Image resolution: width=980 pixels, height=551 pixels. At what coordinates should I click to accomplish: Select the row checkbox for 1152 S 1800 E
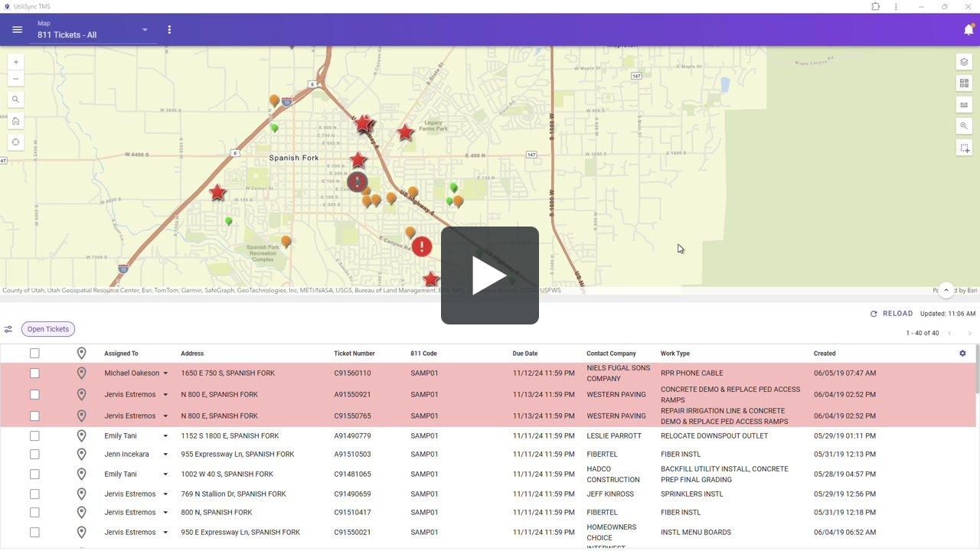click(34, 436)
